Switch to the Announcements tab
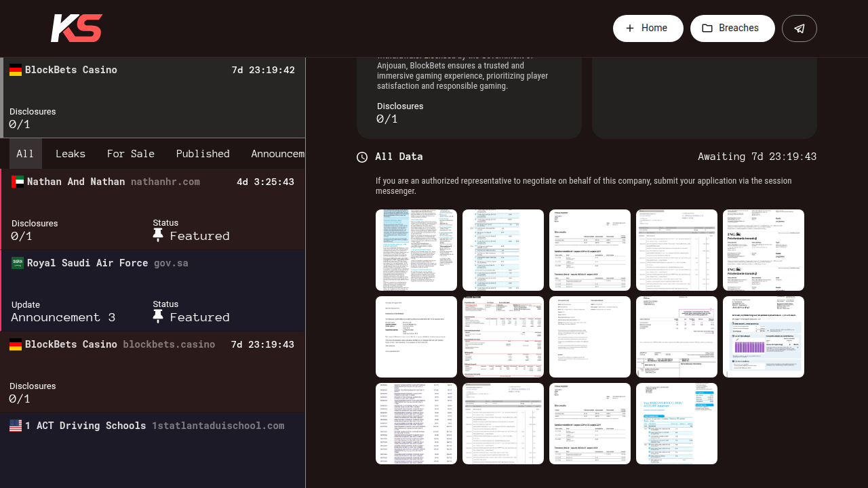The image size is (868, 488). click(277, 154)
